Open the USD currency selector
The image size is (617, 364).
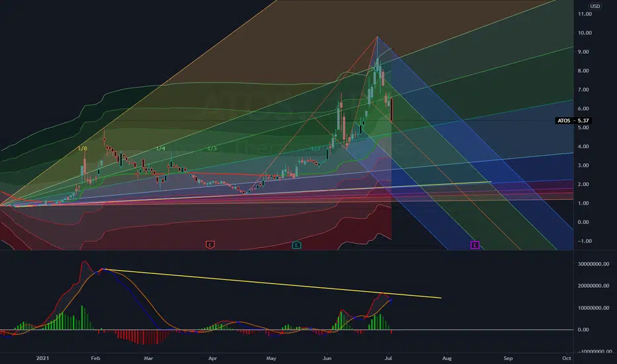point(594,6)
